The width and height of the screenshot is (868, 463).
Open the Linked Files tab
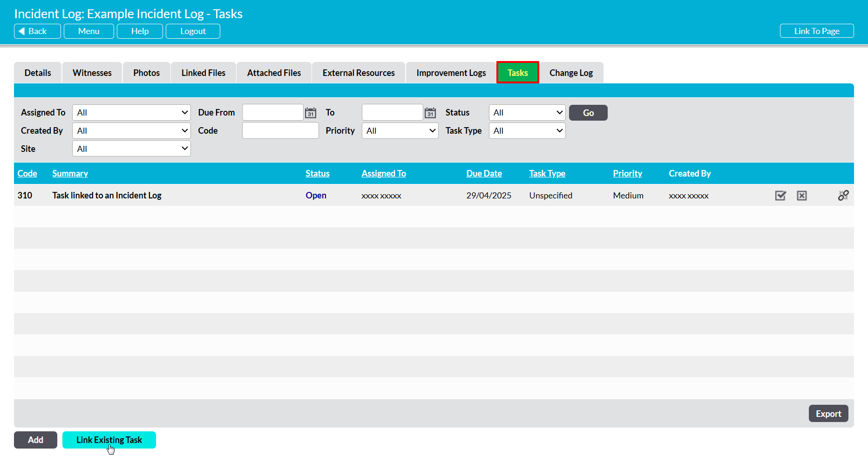(203, 73)
